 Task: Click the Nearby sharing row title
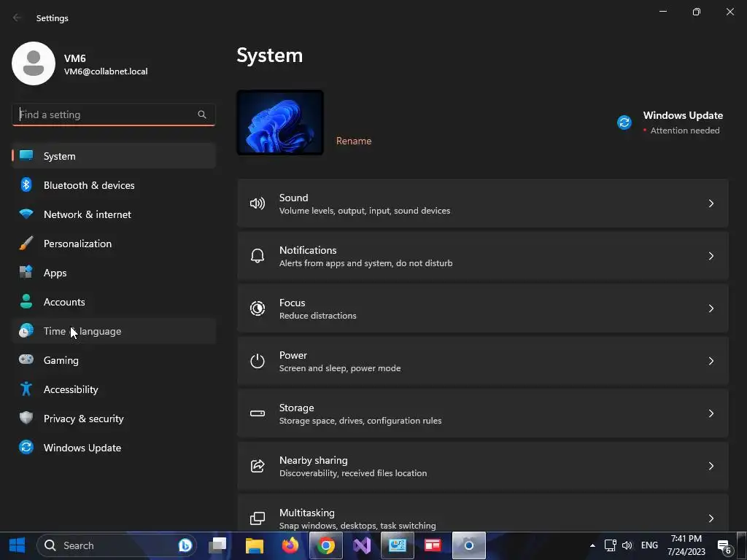[313, 460]
